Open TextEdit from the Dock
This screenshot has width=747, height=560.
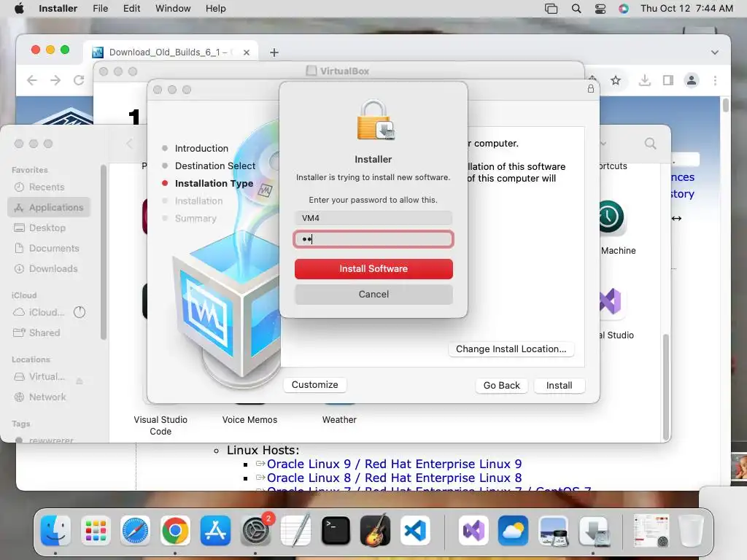pos(295,530)
